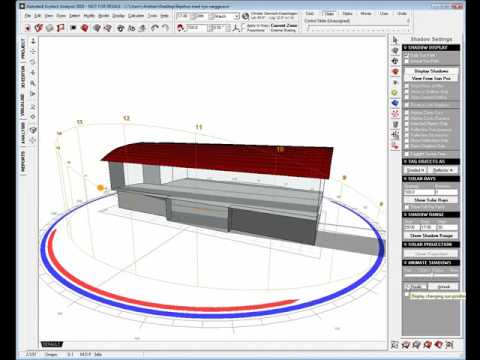
Task: Click the first icon in bottom-right row
Action: click(395, 344)
